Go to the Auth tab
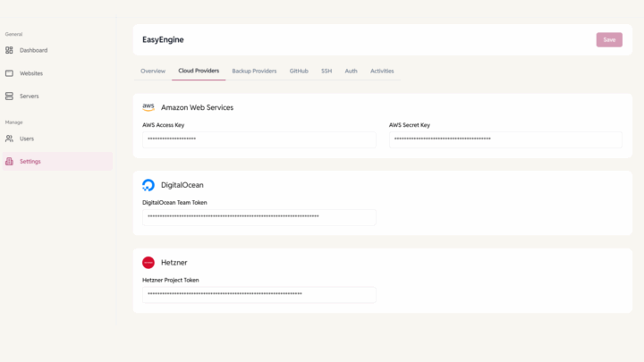This screenshot has width=644, height=362. pyautogui.click(x=351, y=71)
